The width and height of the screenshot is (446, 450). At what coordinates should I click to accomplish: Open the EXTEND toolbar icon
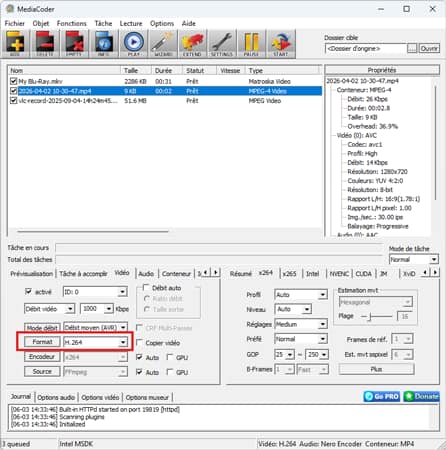pos(192,44)
